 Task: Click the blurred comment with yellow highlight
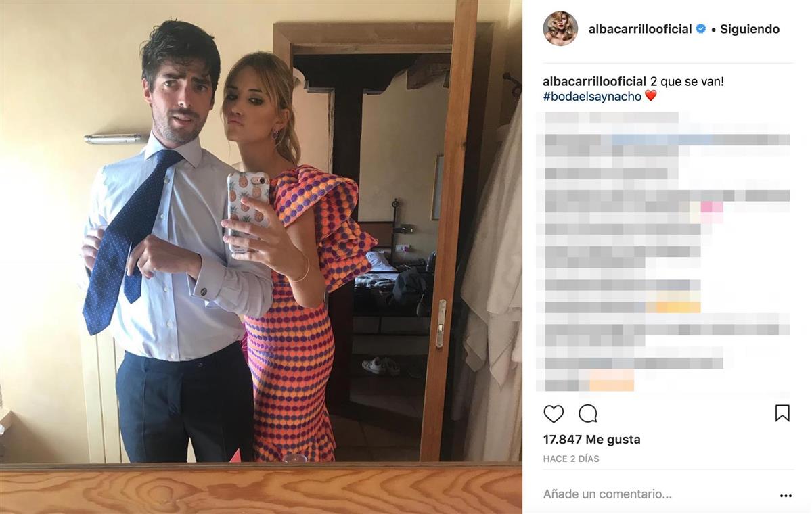coord(623,307)
